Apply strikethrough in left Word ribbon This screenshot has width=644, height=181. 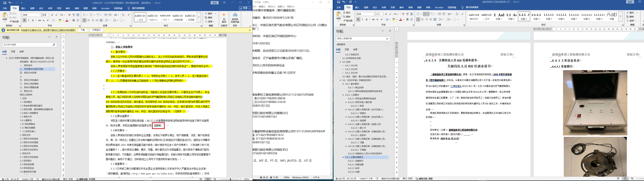(40, 20)
